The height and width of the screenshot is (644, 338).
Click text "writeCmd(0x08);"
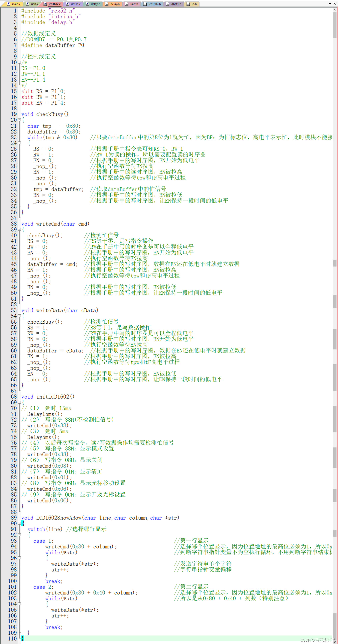tap(50, 466)
